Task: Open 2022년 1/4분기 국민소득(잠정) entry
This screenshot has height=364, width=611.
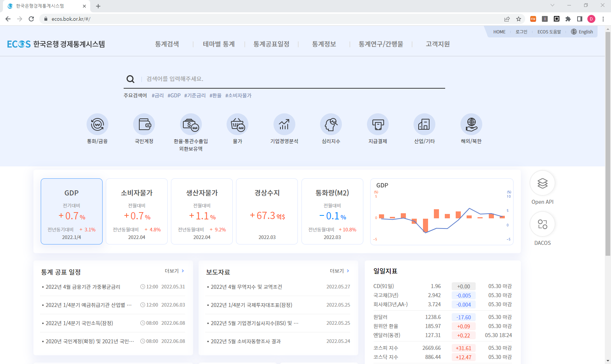Action: (79, 323)
